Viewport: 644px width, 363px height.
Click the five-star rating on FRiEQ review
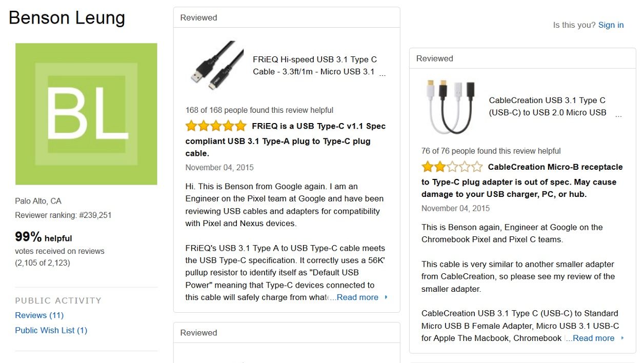(x=216, y=126)
